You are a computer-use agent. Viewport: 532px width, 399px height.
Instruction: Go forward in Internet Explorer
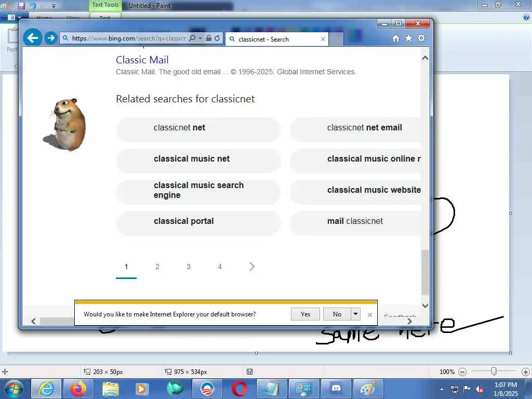pos(51,37)
